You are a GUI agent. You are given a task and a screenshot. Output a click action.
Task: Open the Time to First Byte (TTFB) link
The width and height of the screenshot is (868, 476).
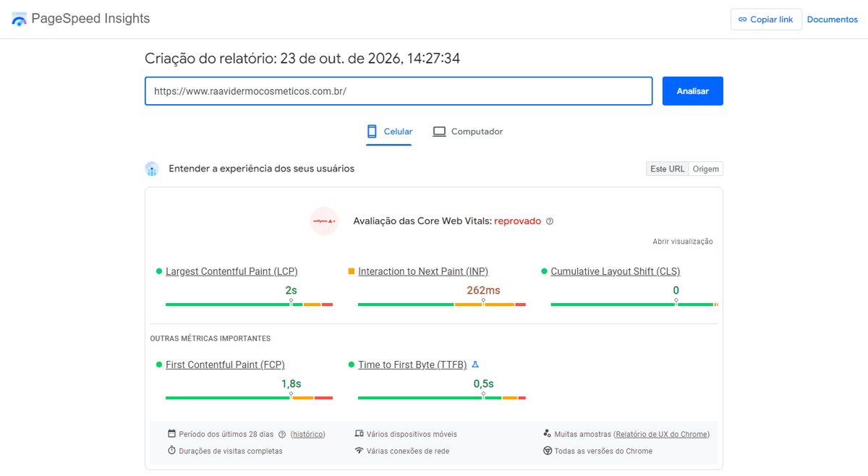click(412, 365)
